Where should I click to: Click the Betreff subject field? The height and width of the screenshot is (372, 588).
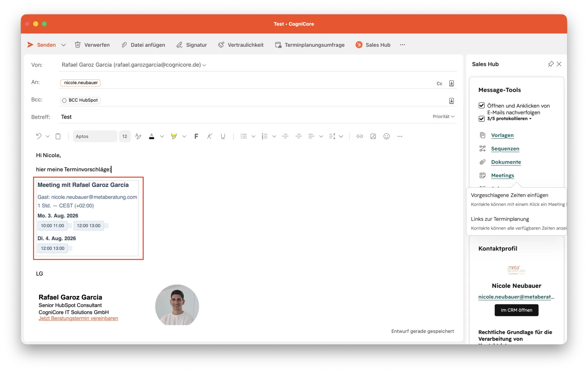244,117
